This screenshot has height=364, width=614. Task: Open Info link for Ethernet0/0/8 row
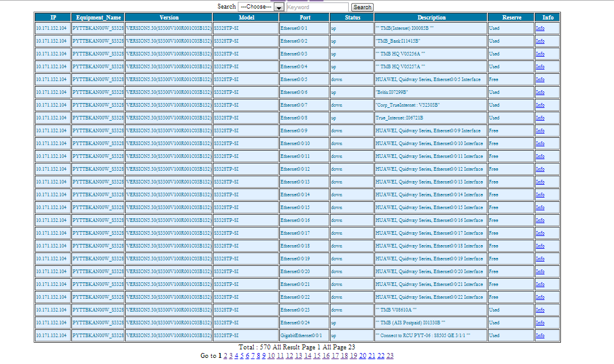pos(540,118)
